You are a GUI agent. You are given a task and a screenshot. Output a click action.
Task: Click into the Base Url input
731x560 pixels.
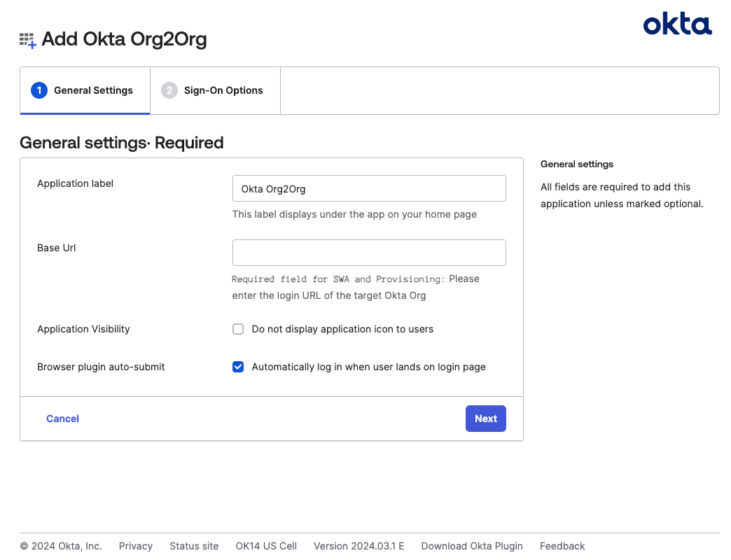(x=369, y=253)
